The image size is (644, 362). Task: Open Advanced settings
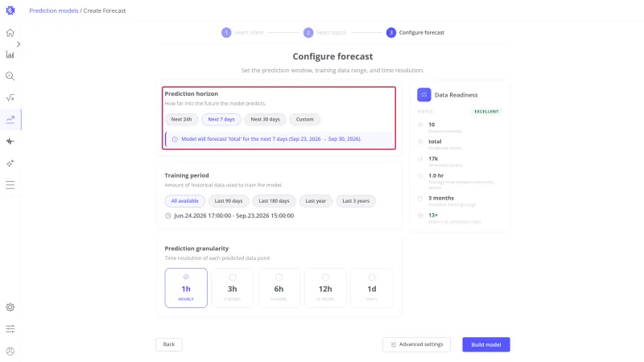click(416, 345)
